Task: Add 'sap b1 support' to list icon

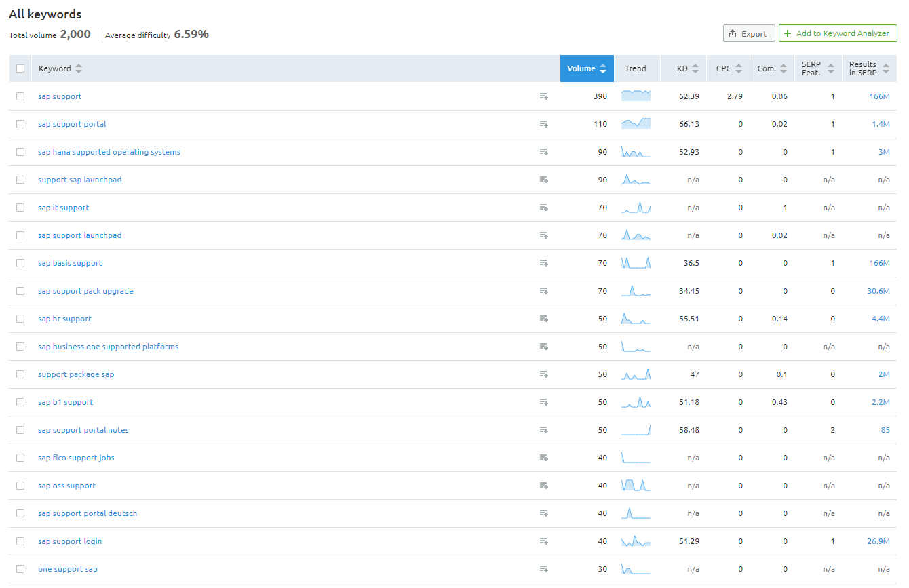Action: (x=543, y=402)
